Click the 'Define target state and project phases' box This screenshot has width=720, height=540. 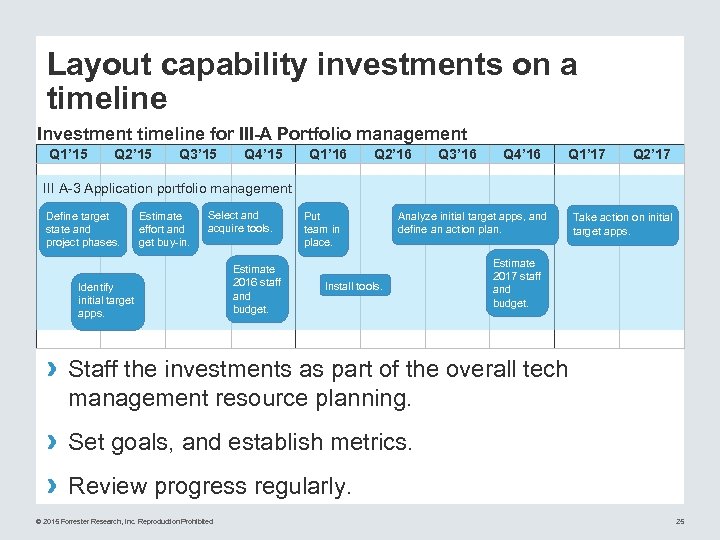pyautogui.click(x=83, y=229)
